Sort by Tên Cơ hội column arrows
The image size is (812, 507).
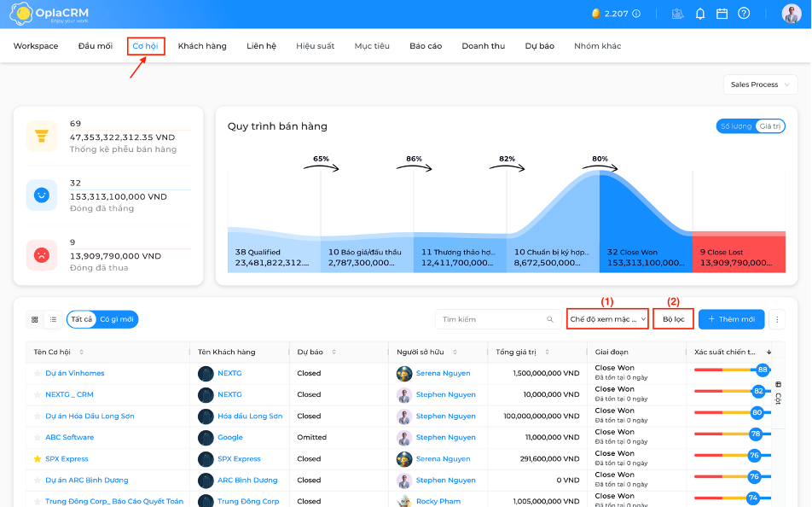81,352
